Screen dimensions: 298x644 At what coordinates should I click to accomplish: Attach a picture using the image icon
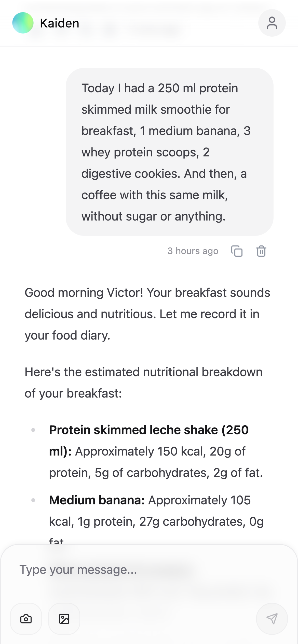coord(64,619)
